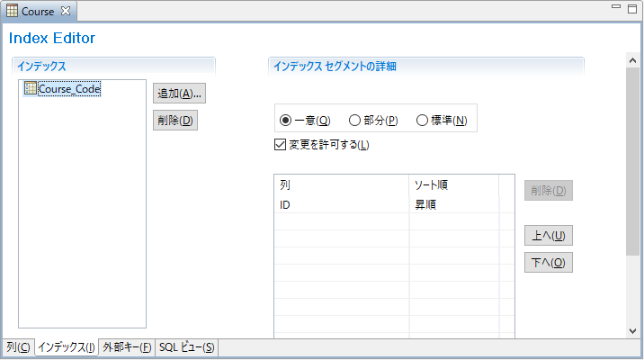
Task: Open the SQL ビュー(S) tab
Action: (187, 347)
